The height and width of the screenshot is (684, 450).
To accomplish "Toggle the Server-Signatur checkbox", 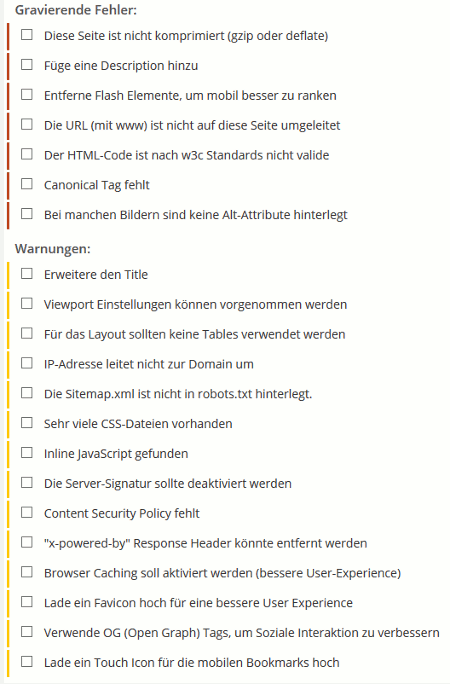I will 27,482.
